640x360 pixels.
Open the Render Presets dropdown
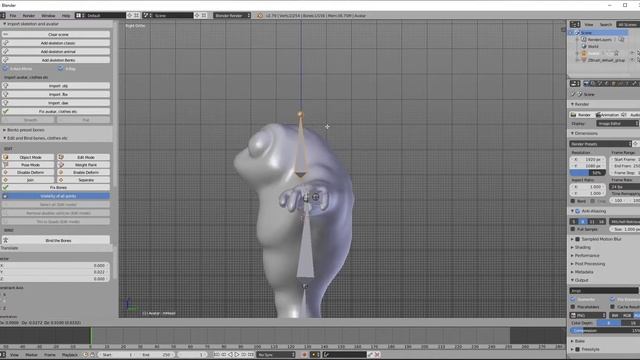(x=600, y=144)
